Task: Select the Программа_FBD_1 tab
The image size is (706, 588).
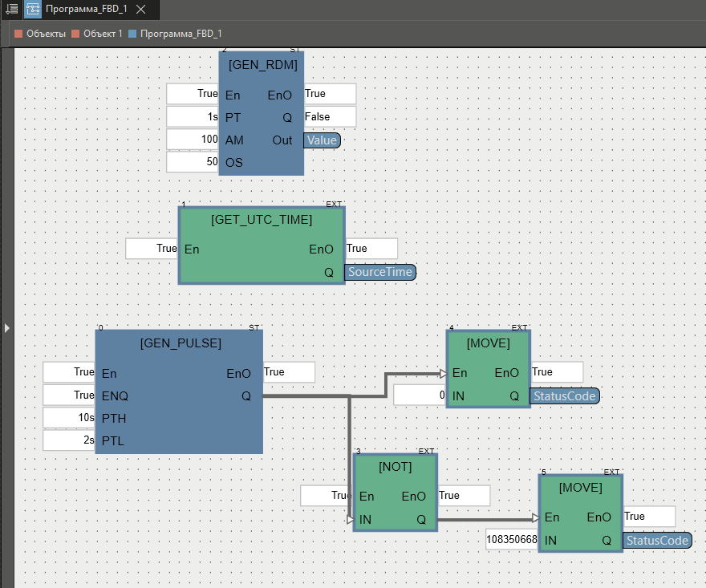Action: (x=86, y=10)
